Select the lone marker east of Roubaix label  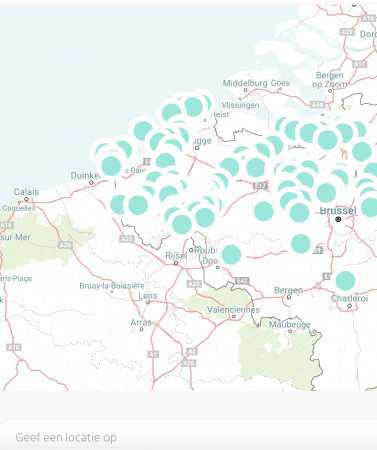tap(231, 254)
